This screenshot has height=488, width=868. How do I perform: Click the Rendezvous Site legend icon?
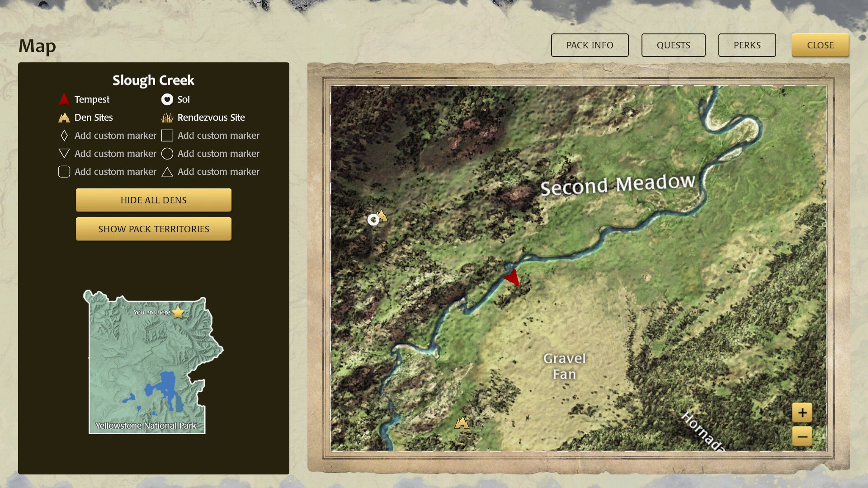click(x=167, y=118)
